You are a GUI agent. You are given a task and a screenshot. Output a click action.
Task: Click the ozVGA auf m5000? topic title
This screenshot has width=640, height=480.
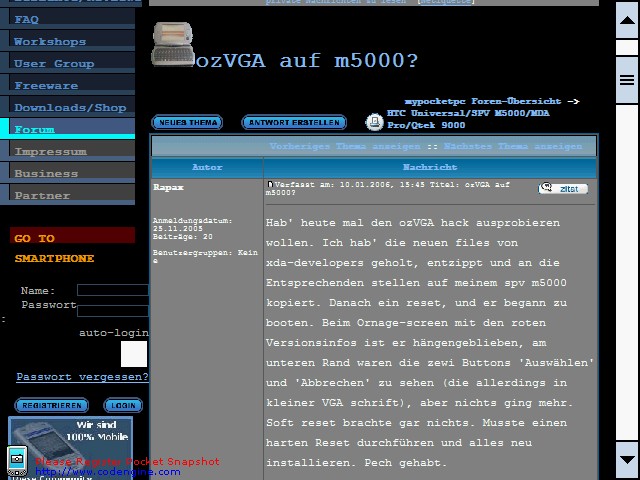point(306,61)
